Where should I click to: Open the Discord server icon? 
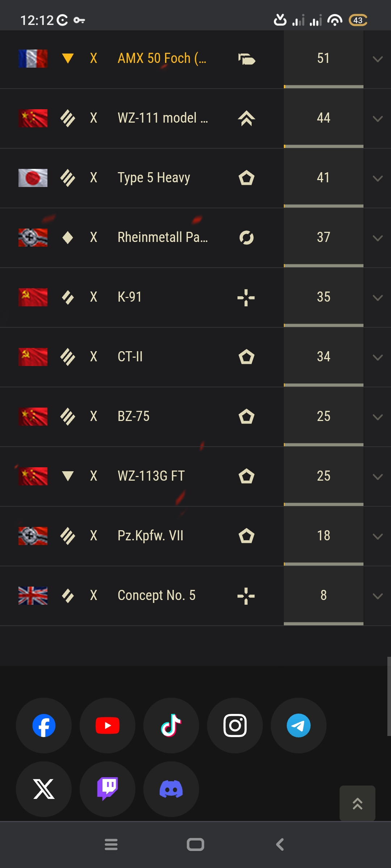(x=171, y=789)
